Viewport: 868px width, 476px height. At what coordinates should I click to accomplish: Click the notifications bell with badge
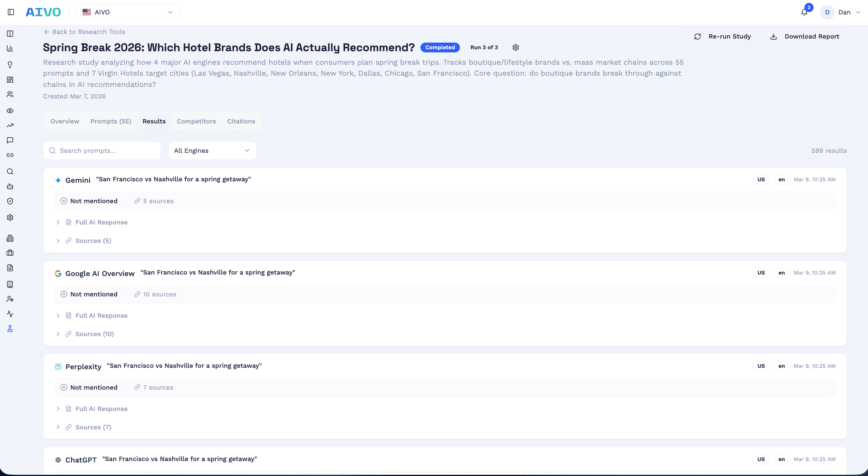point(804,12)
